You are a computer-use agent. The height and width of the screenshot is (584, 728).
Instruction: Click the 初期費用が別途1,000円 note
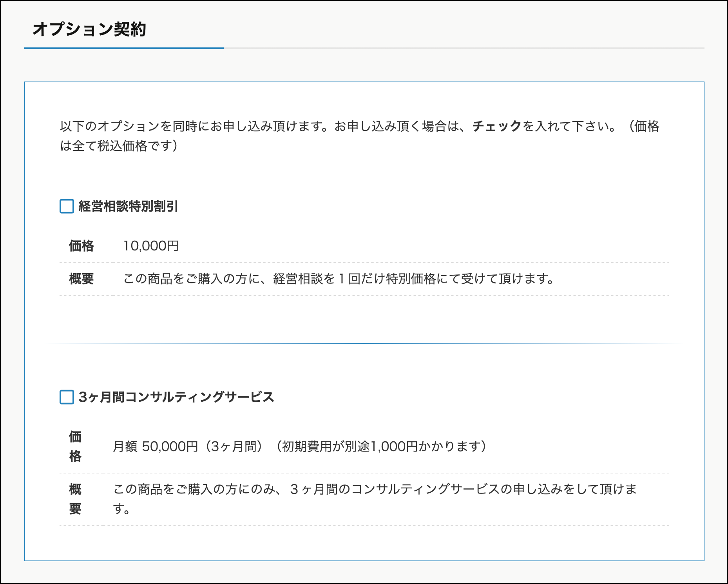381,446
